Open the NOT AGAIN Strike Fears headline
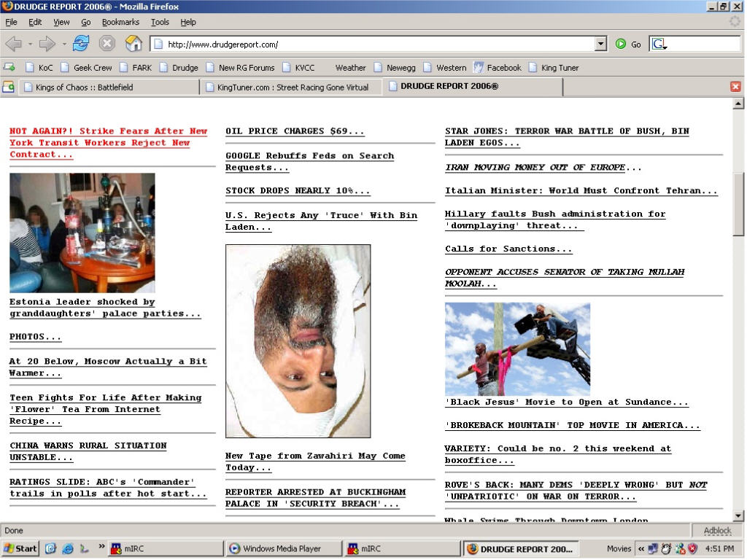This screenshot has width=747, height=560. point(108,142)
